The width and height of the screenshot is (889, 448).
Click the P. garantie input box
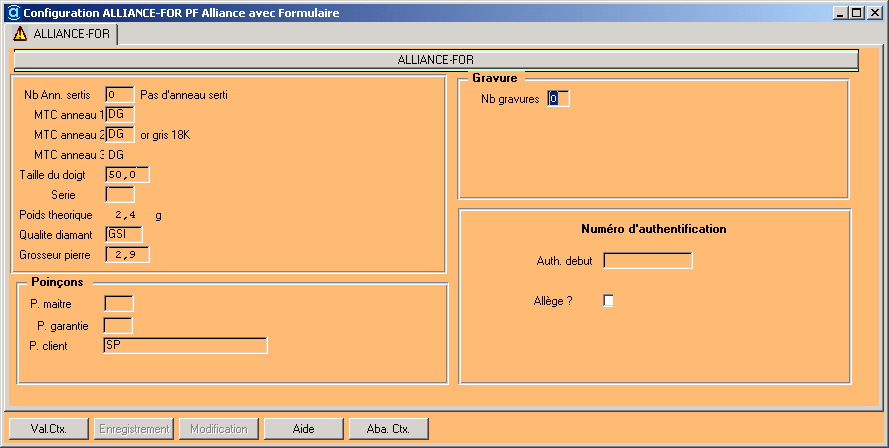pos(118,325)
